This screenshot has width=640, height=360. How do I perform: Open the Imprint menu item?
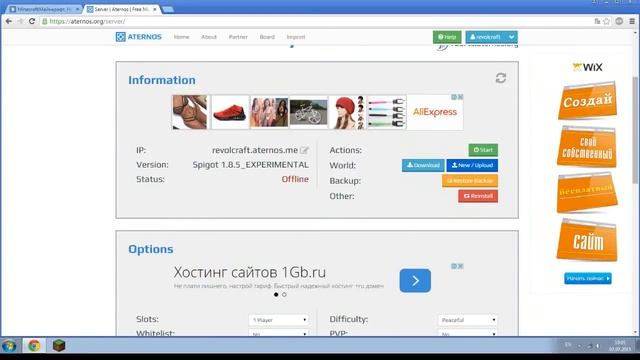click(296, 37)
